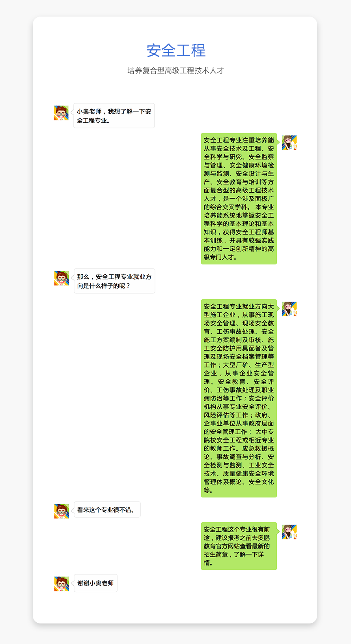The width and height of the screenshot is (351, 644).
Task: Click student avatar beside first question message
Action: pyautogui.click(x=61, y=113)
